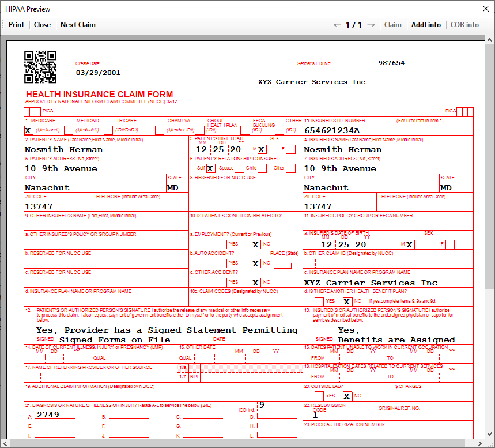
Task: Toggle relationship Spouse checkbox
Action: (x=239, y=168)
